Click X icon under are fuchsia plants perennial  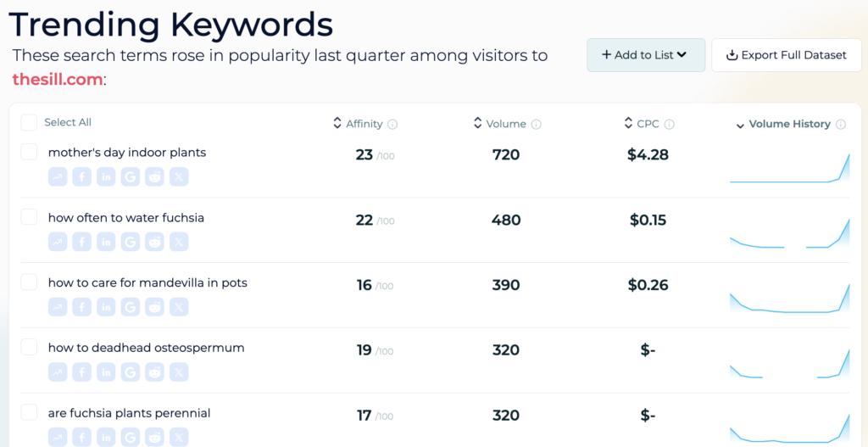(179, 437)
